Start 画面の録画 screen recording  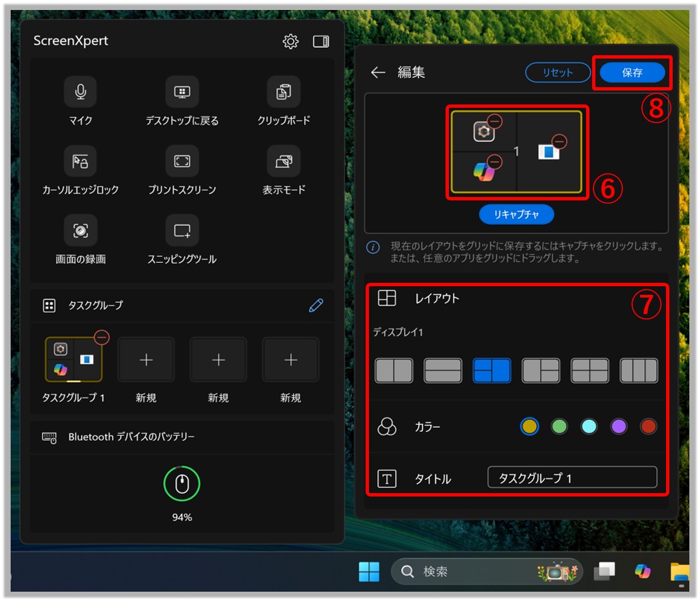pos(81,231)
